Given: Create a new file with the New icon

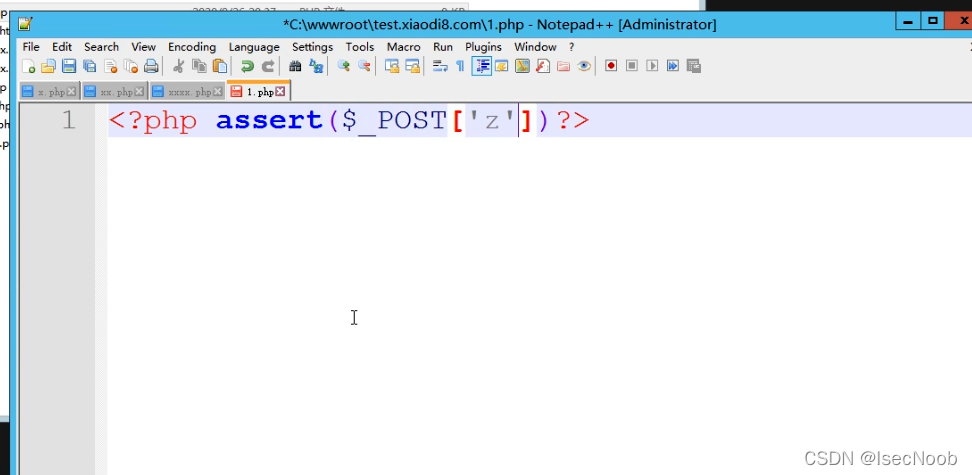Looking at the screenshot, I should pos(29,66).
